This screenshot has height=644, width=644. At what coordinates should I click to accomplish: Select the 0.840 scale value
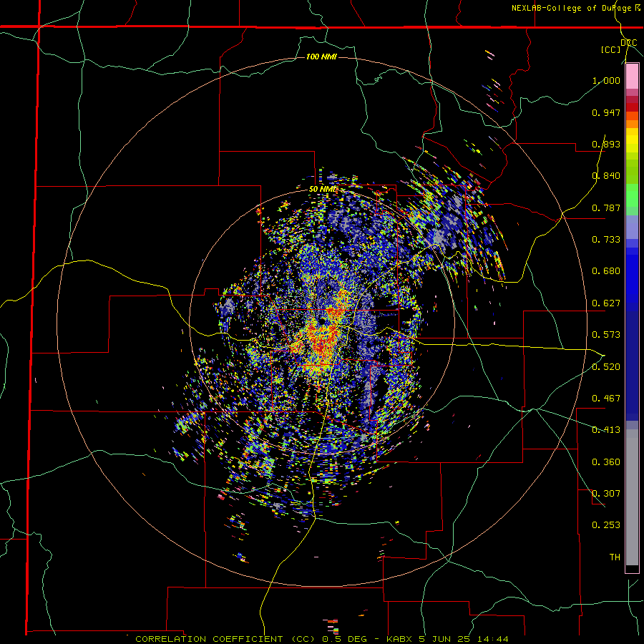click(606, 176)
